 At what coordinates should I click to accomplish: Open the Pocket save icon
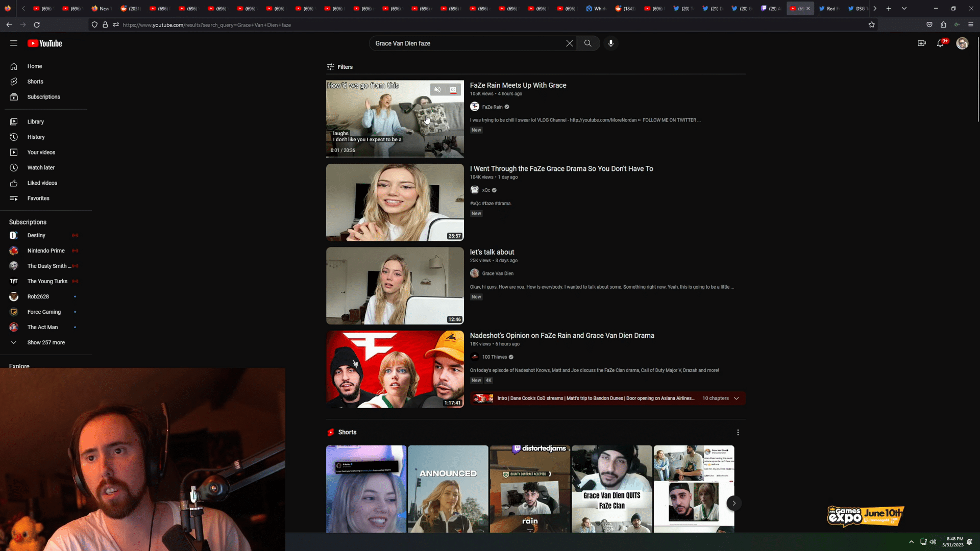[929, 24]
